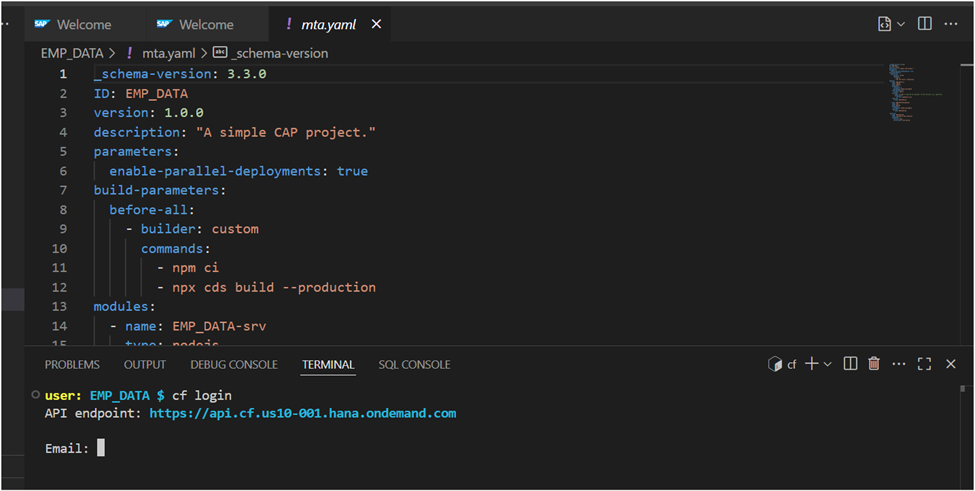Select the TERMINAL panel tab
Image resolution: width=975 pixels, height=491 pixels.
click(x=328, y=365)
